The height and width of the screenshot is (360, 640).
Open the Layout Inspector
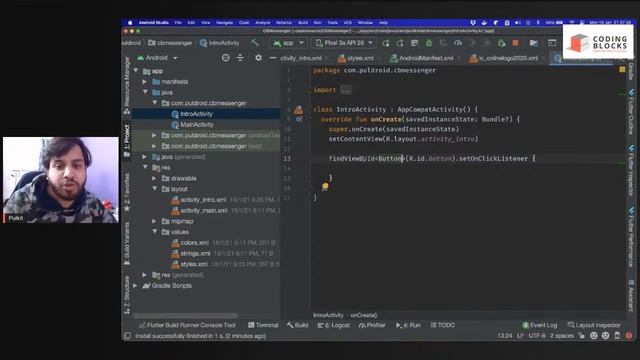(x=594, y=325)
